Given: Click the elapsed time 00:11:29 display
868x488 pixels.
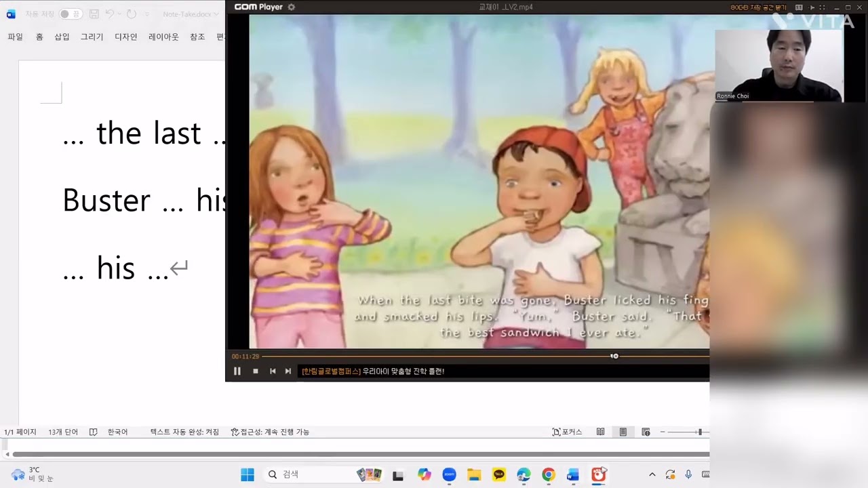Looking at the screenshot, I should [245, 356].
